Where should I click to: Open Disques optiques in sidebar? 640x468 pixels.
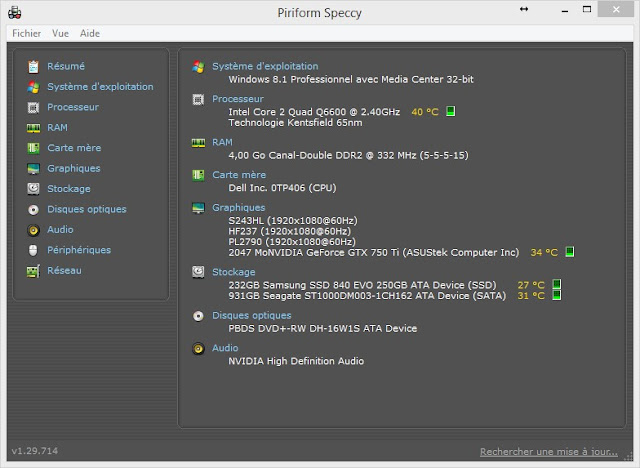pos(87,209)
